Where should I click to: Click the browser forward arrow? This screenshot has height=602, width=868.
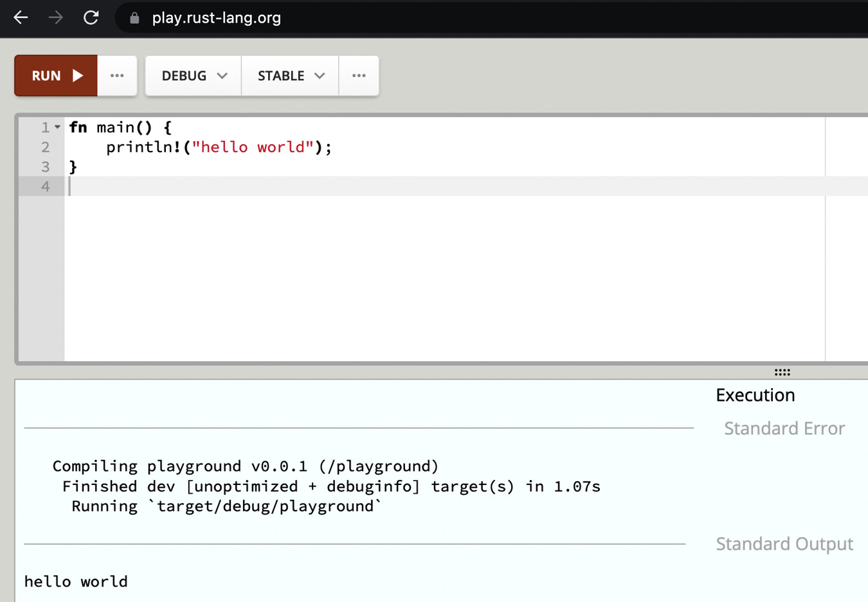(56, 17)
